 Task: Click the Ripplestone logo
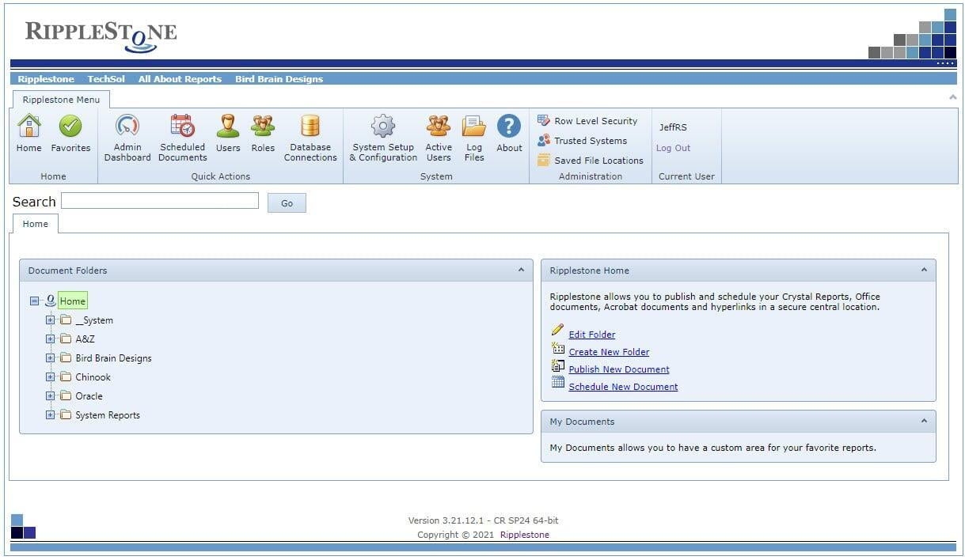101,36
